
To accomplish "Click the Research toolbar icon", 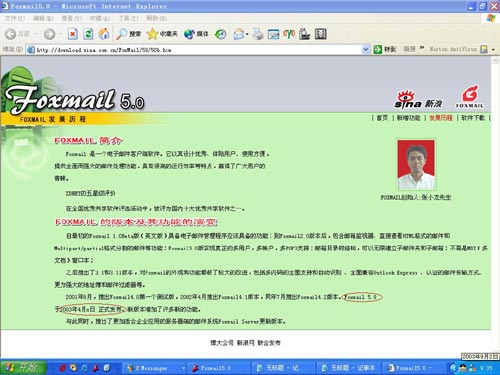I will pyautogui.click(x=305, y=34).
